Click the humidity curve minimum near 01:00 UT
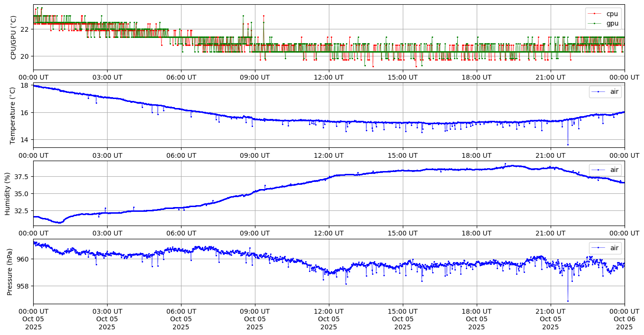This screenshot has height=335, width=644. [59, 222]
